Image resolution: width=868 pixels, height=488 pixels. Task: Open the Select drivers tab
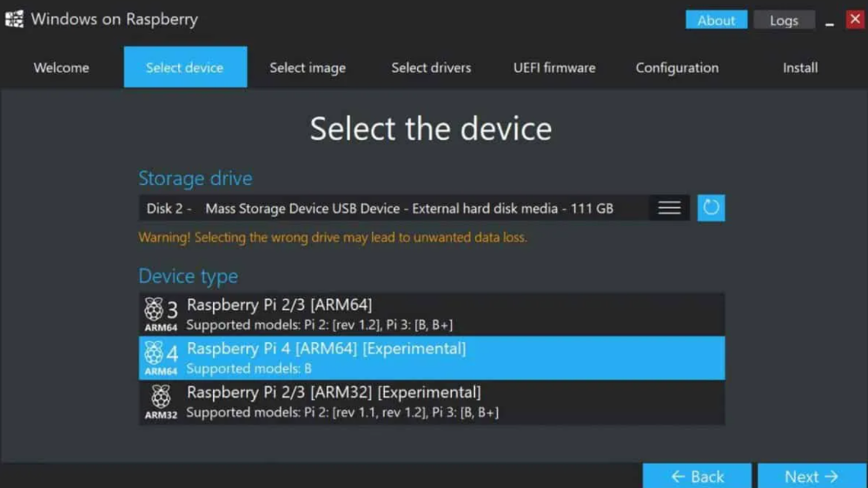[431, 68]
